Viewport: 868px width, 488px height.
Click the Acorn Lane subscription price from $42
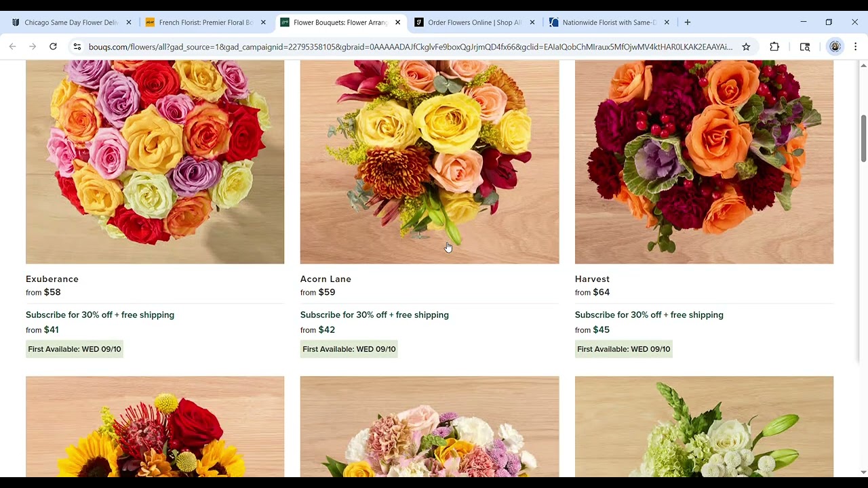point(317,330)
